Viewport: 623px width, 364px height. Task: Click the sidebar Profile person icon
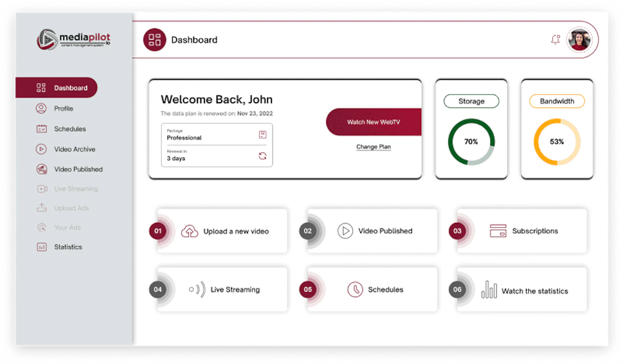pyautogui.click(x=41, y=108)
